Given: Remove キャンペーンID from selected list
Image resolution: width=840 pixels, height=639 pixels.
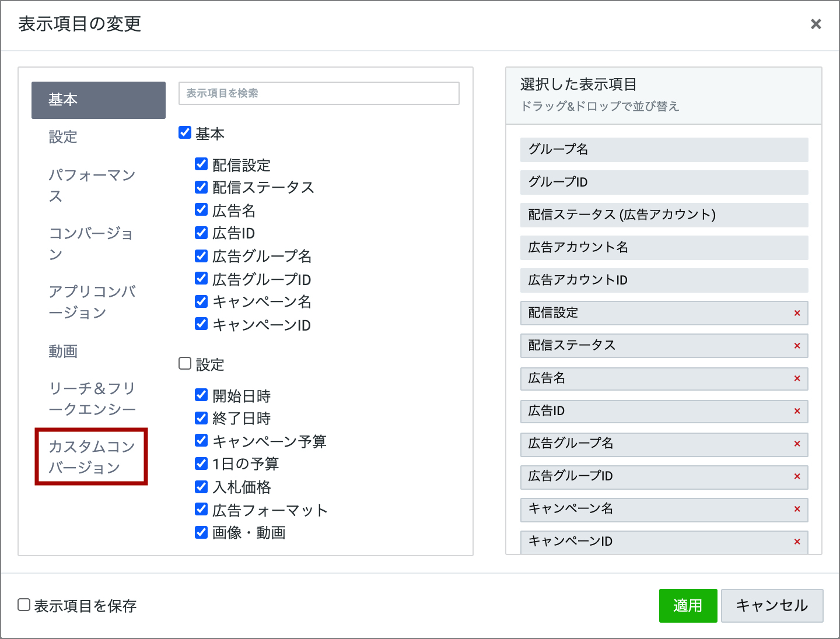Looking at the screenshot, I should 797,542.
